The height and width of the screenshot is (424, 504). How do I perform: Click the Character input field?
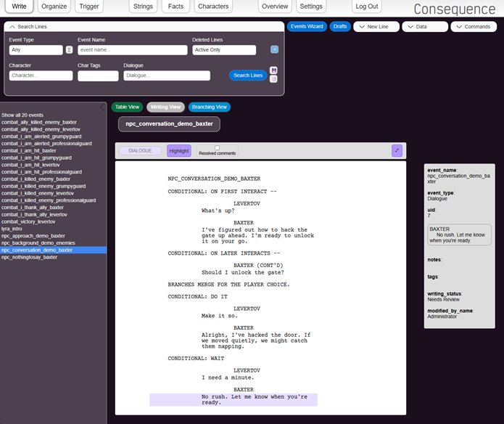41,76
